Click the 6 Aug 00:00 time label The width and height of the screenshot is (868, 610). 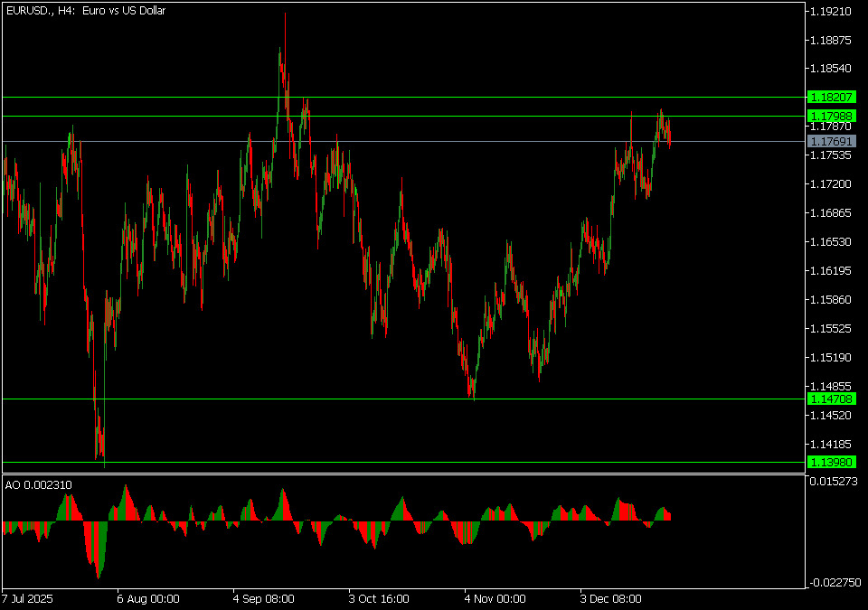(148, 598)
